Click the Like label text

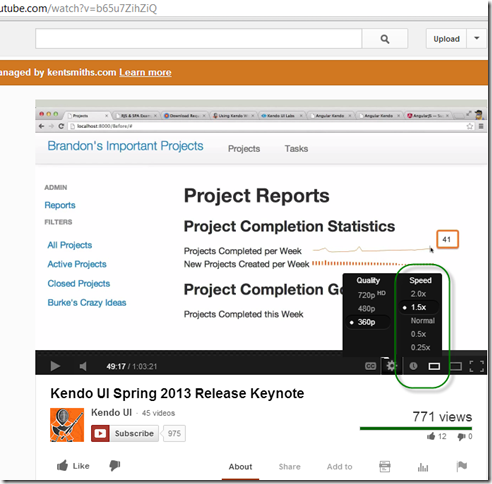pyautogui.click(x=81, y=466)
